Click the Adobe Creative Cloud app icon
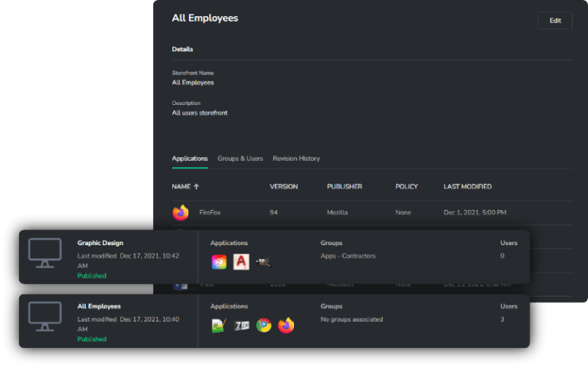 219,262
